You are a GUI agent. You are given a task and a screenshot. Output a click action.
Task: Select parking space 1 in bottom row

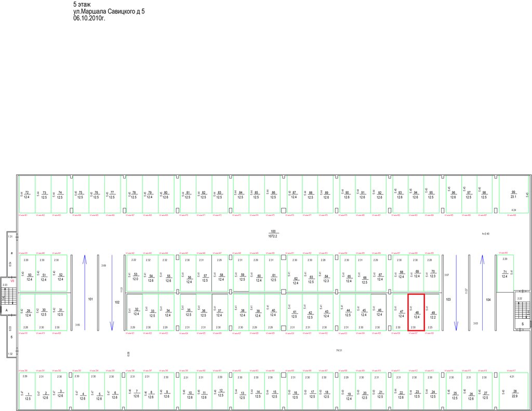(27, 391)
